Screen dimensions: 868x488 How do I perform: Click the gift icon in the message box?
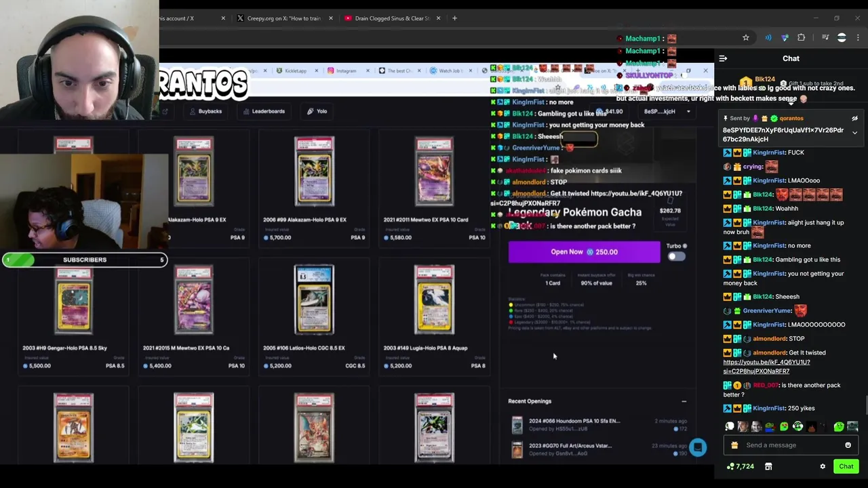[734, 445]
